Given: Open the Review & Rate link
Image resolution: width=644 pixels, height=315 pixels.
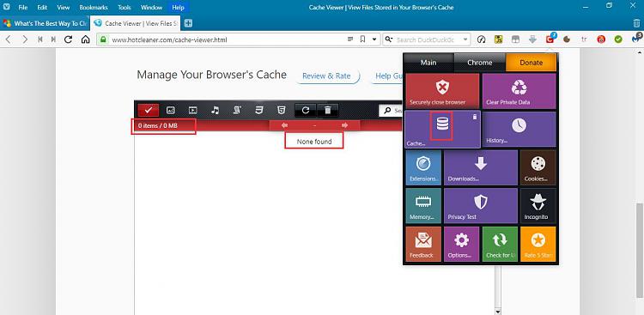Looking at the screenshot, I should [326, 76].
